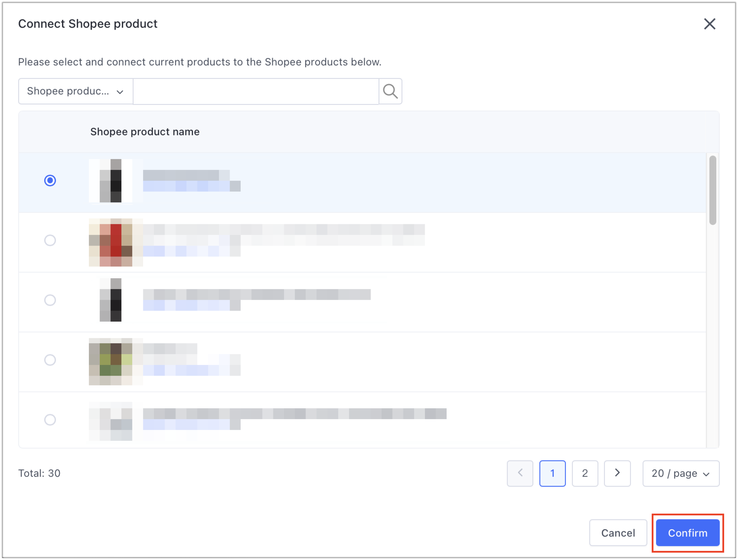Click the product list vertical scrollbar
Screen dimensions: 738x560
click(x=713, y=190)
